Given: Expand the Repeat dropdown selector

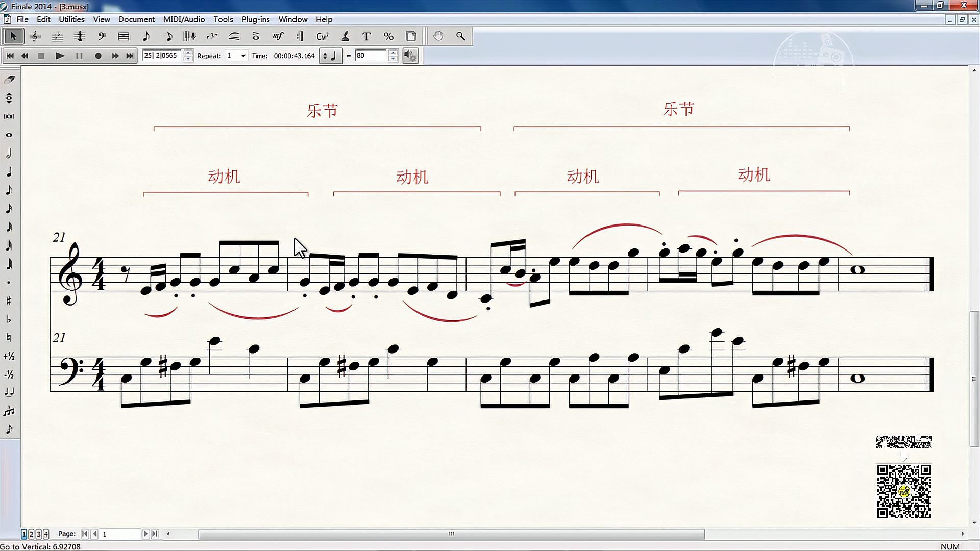Looking at the screenshot, I should 242,55.
